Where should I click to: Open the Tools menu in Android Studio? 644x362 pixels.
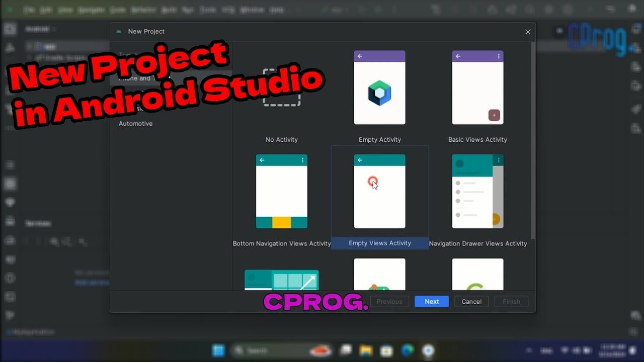207,10
